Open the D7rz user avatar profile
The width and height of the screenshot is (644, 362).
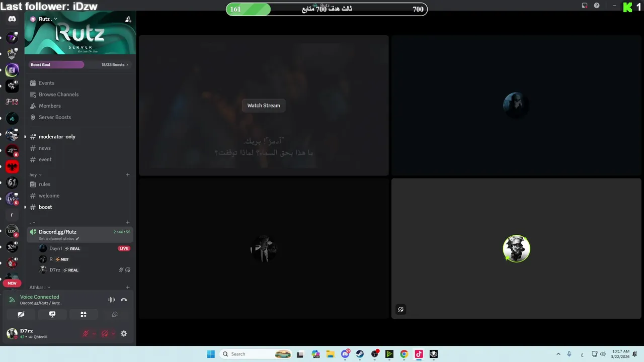coord(12,333)
